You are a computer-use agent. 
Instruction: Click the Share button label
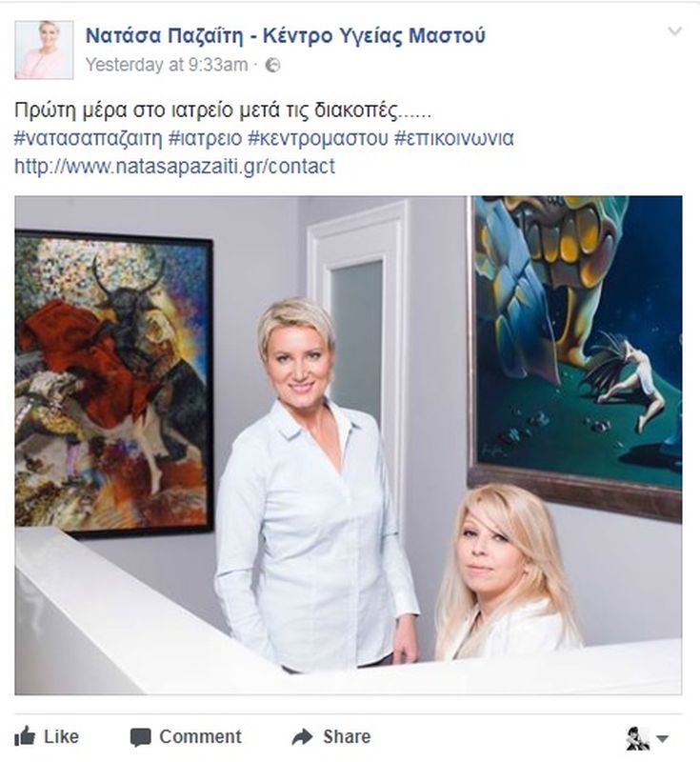click(x=347, y=736)
